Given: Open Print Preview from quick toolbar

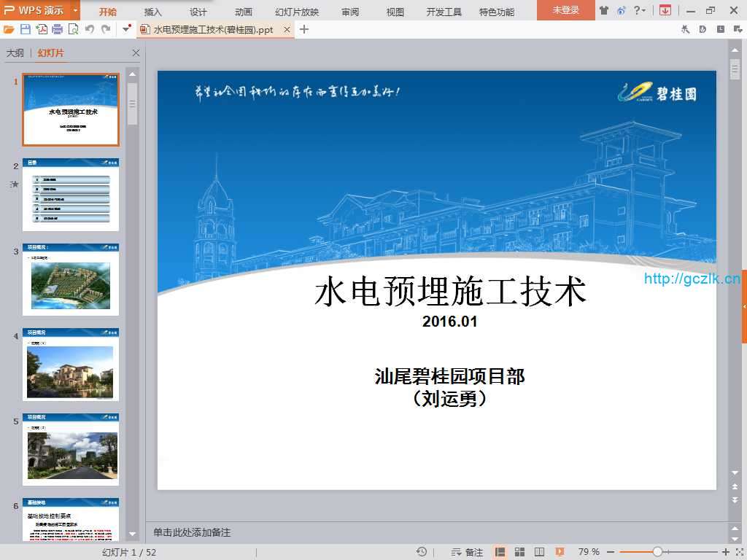Looking at the screenshot, I should (73, 29).
